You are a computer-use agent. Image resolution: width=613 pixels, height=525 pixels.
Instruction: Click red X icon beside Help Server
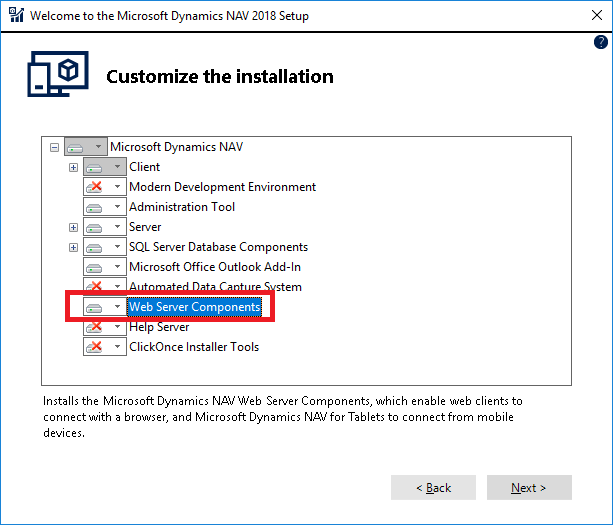pos(94,327)
